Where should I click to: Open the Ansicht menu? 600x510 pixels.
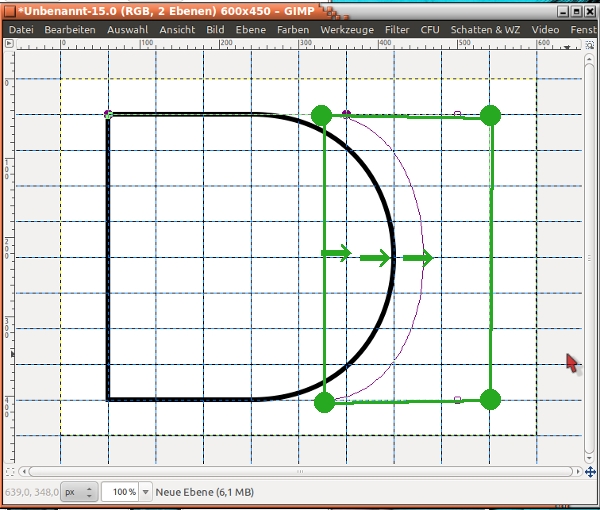(x=177, y=30)
